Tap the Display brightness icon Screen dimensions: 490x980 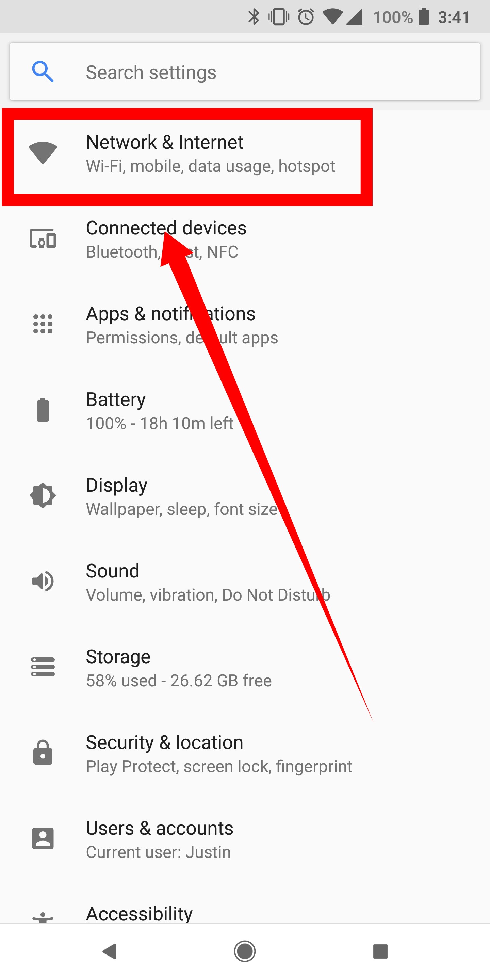point(43,495)
